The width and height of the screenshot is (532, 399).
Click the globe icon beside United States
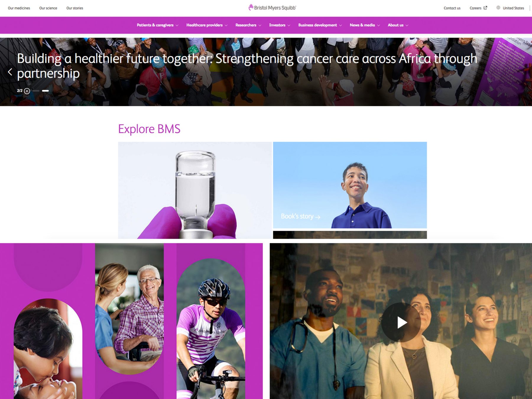[498, 8]
